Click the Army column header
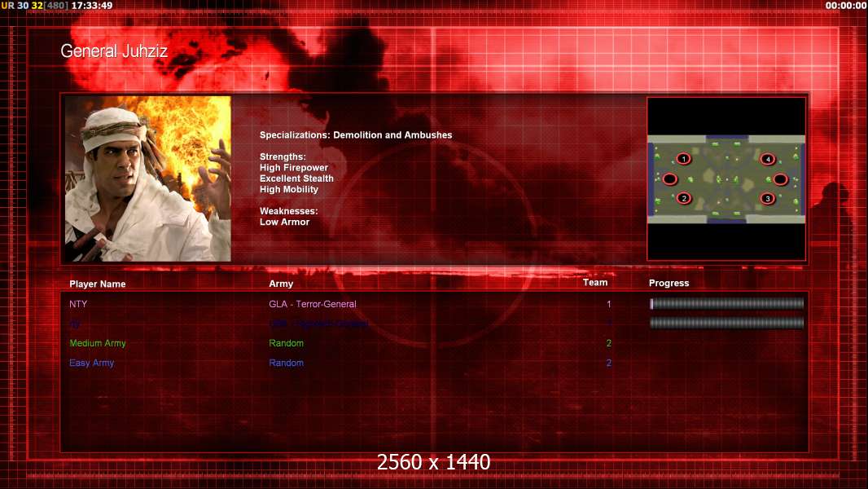Image resolution: width=868 pixels, height=489 pixels. (x=281, y=284)
